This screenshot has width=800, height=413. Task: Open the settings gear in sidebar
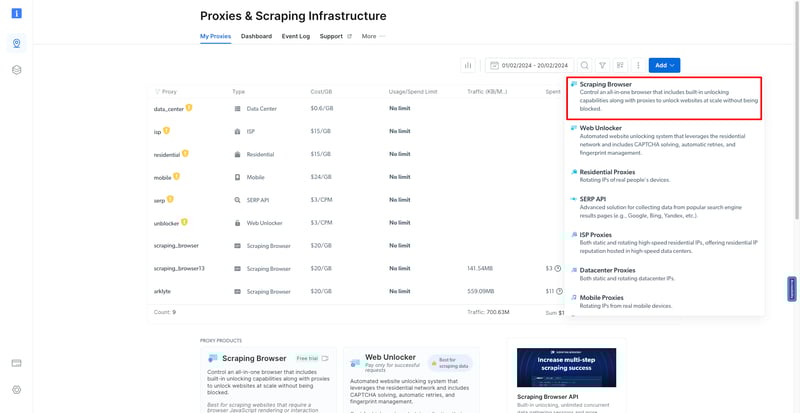click(x=17, y=389)
